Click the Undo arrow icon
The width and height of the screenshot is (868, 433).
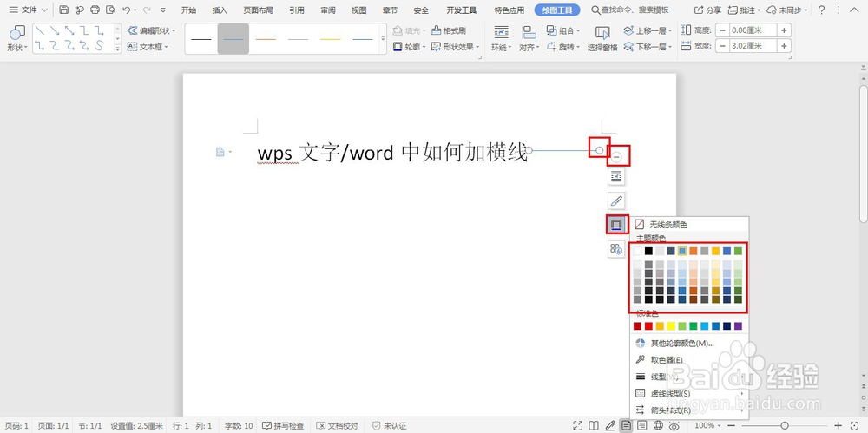pyautogui.click(x=127, y=10)
